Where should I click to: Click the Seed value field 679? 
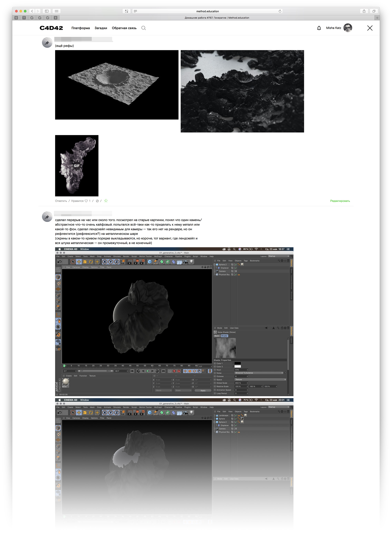241,370
